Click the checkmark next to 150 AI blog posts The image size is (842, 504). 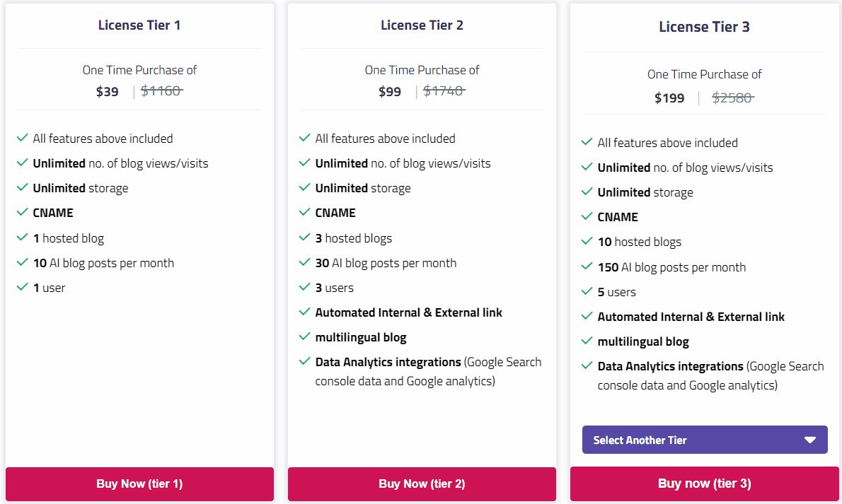(x=587, y=266)
